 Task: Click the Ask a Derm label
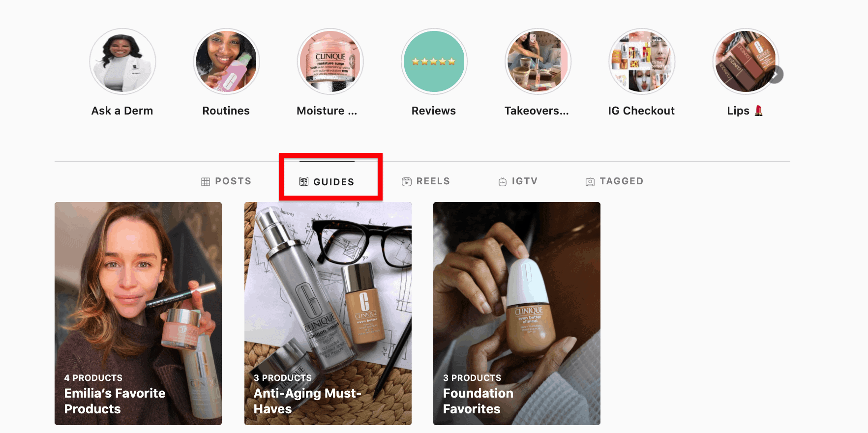coord(122,111)
